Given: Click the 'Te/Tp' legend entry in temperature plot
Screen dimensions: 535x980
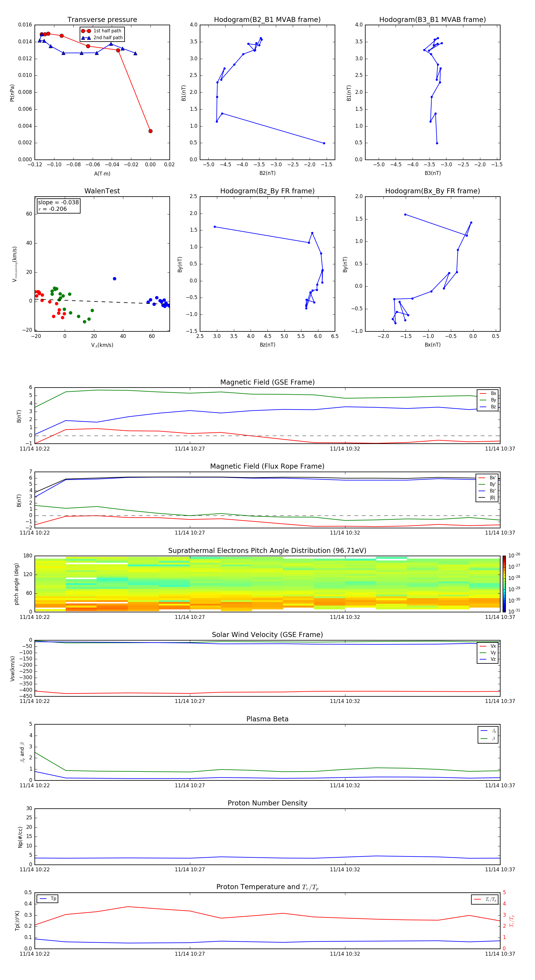Looking at the screenshot, I should point(485,899).
